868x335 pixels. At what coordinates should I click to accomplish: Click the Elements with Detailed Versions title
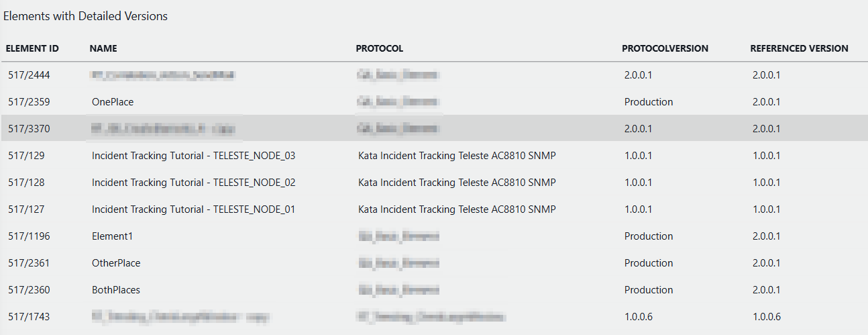coord(85,16)
